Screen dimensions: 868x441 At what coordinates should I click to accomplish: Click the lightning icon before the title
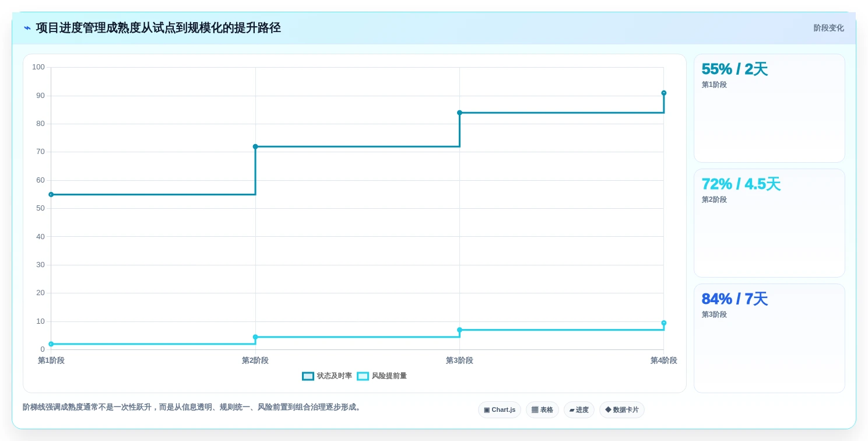27,28
